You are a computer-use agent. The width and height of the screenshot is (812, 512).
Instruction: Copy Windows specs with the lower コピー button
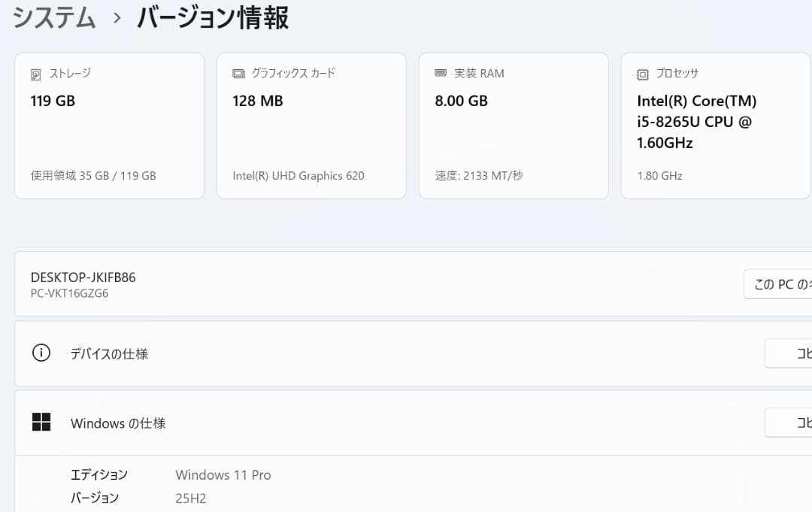point(788,423)
